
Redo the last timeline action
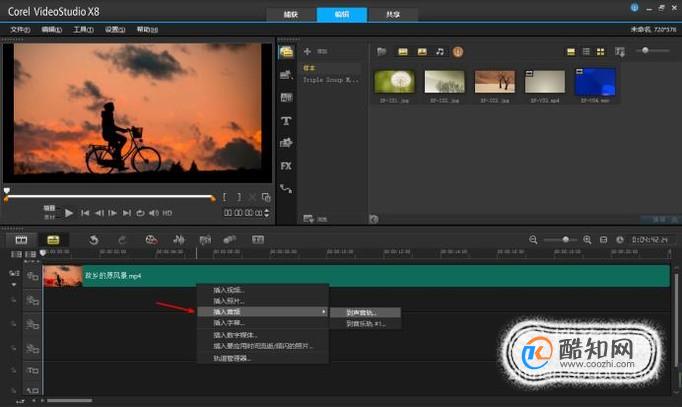122,240
